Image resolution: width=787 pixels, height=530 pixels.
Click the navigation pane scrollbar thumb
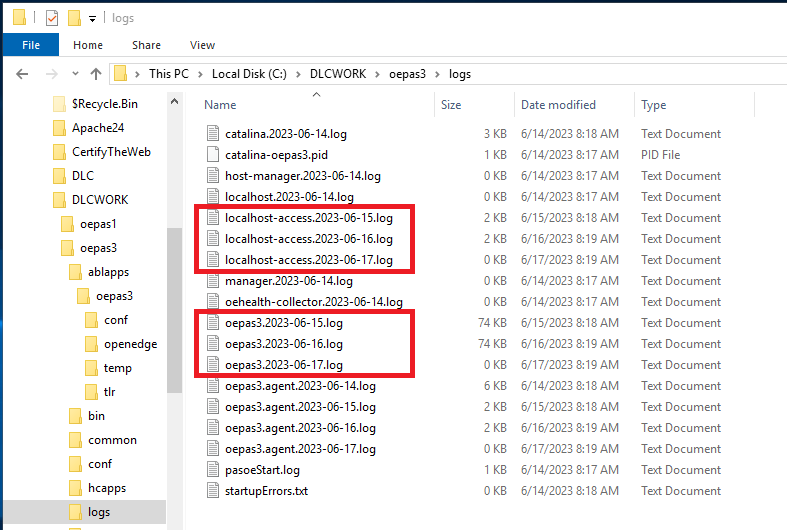click(x=174, y=310)
